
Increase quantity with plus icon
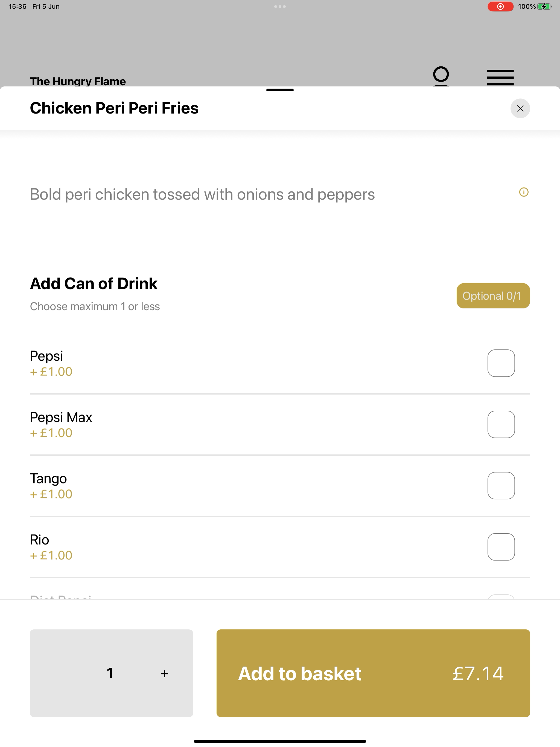[165, 673]
